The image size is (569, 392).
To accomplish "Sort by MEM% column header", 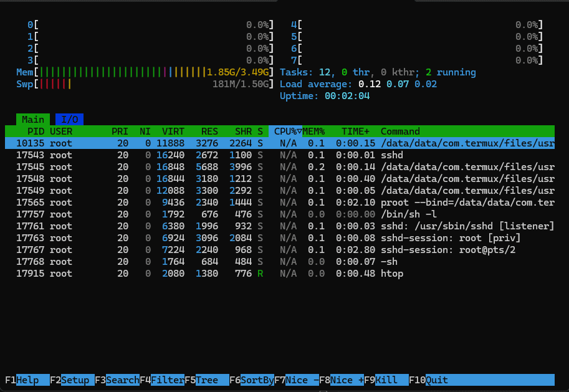I will [313, 131].
